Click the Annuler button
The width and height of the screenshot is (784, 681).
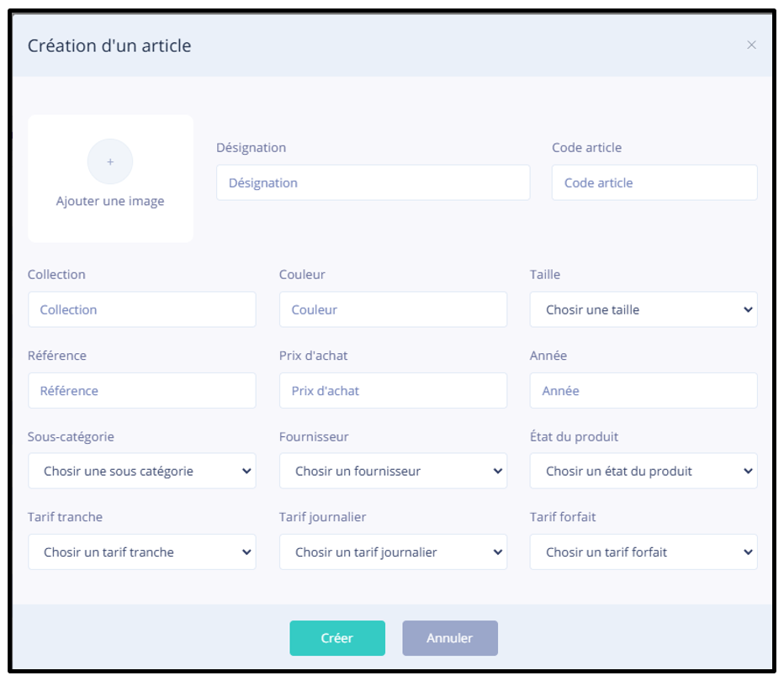click(449, 638)
